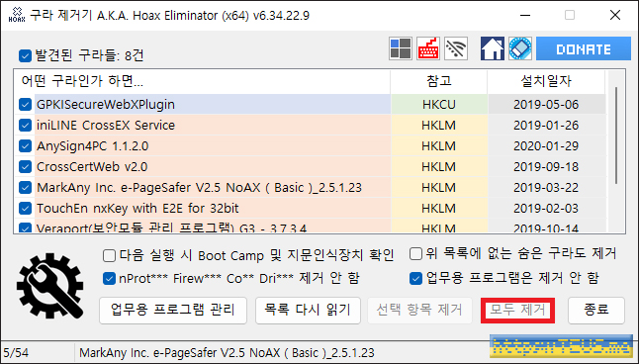Image resolution: width=639 pixels, height=364 pixels.
Task: Toggle the '발견된 구라들: 8건' select-all checkbox
Action: click(x=25, y=55)
